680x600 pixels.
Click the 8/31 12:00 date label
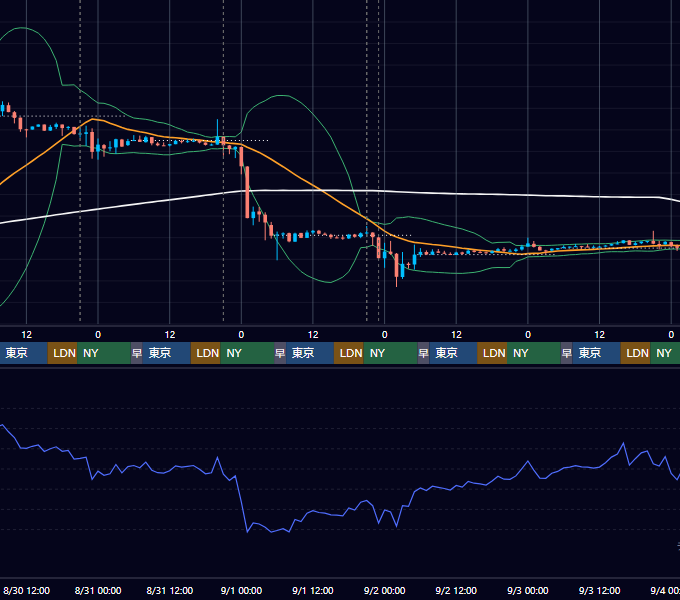[x=170, y=590]
